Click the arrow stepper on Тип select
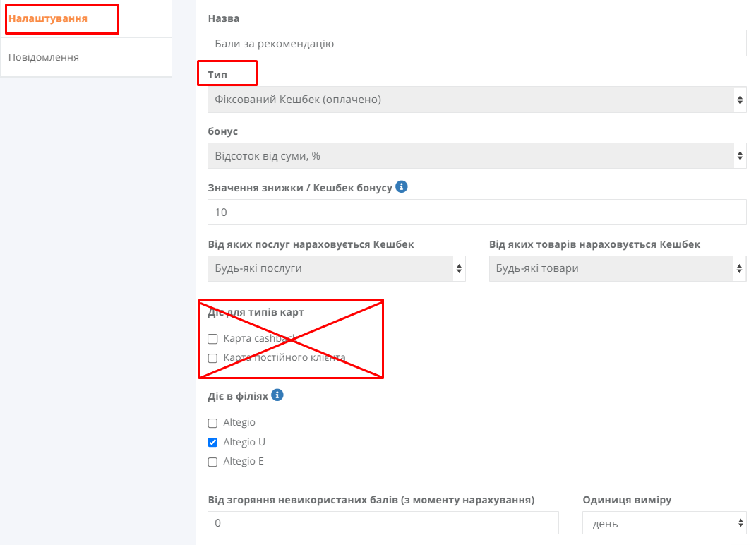756x545 pixels. (x=740, y=100)
